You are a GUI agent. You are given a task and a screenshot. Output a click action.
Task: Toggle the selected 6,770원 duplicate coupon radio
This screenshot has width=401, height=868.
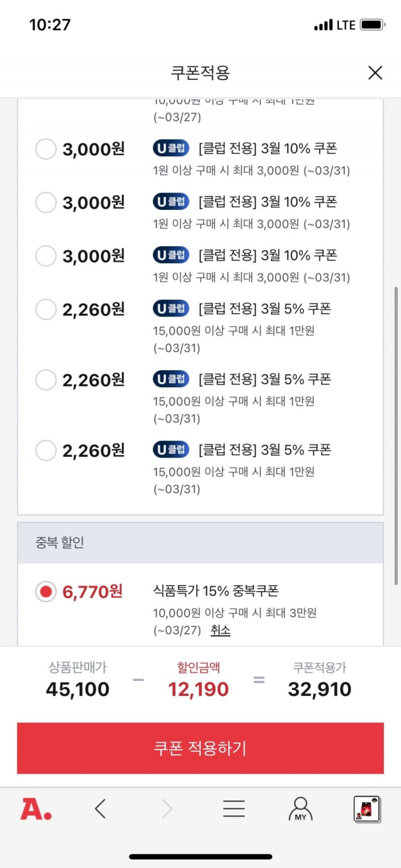click(46, 592)
